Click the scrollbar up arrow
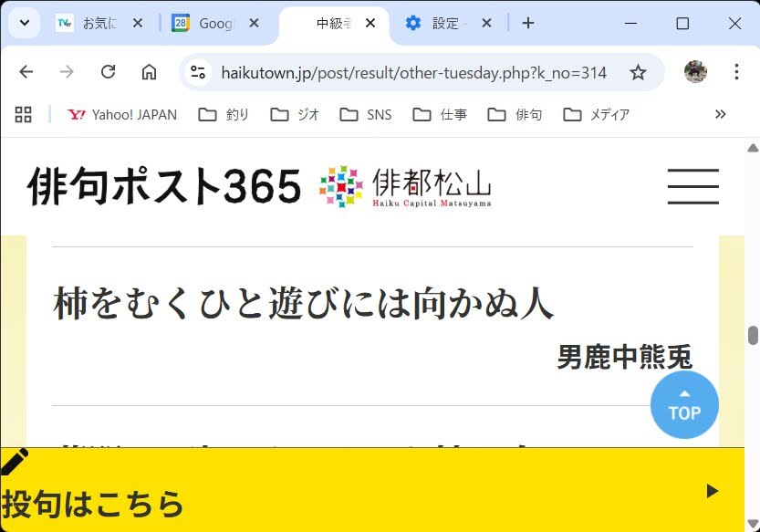 tap(753, 148)
